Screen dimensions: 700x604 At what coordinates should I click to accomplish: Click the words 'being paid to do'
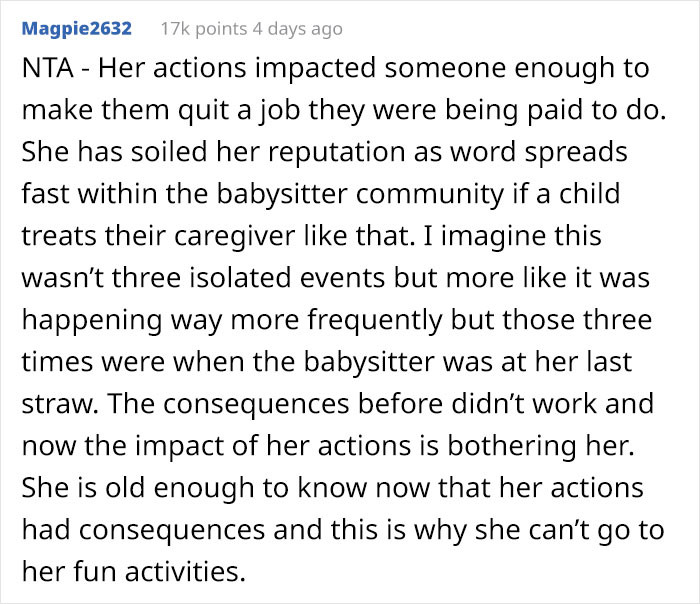pyautogui.click(x=555, y=110)
